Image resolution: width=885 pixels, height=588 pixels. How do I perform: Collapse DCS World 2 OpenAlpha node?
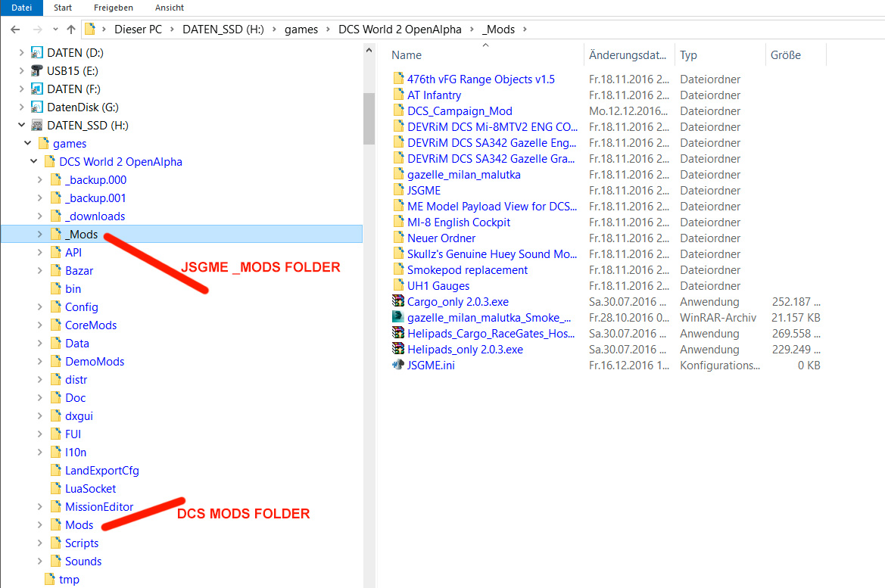click(33, 161)
